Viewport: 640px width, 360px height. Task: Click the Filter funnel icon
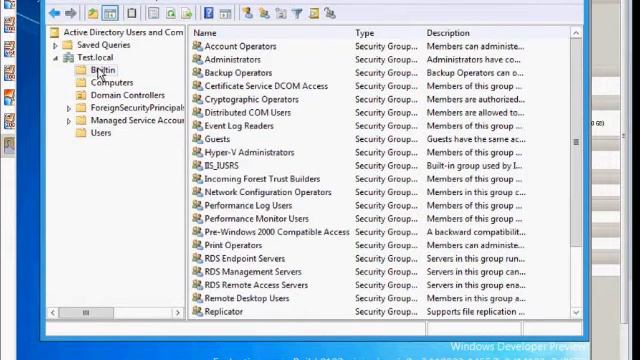coord(297,13)
